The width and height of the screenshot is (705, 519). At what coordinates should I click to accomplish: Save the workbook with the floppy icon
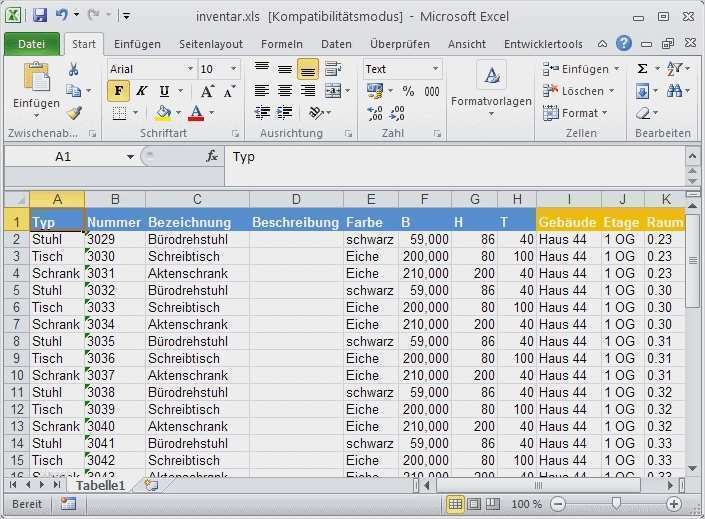(x=40, y=16)
